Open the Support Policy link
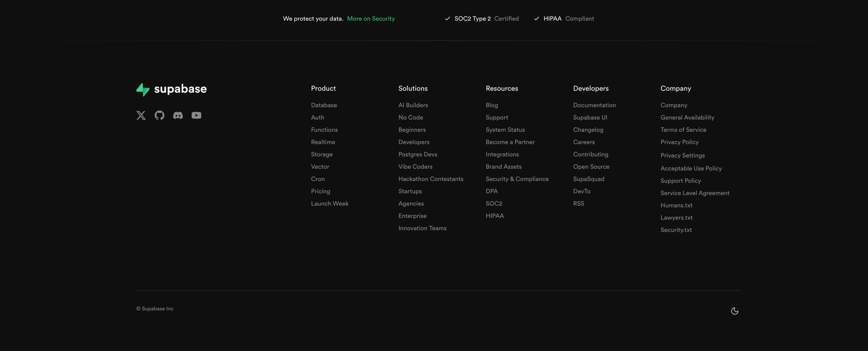 point(681,181)
